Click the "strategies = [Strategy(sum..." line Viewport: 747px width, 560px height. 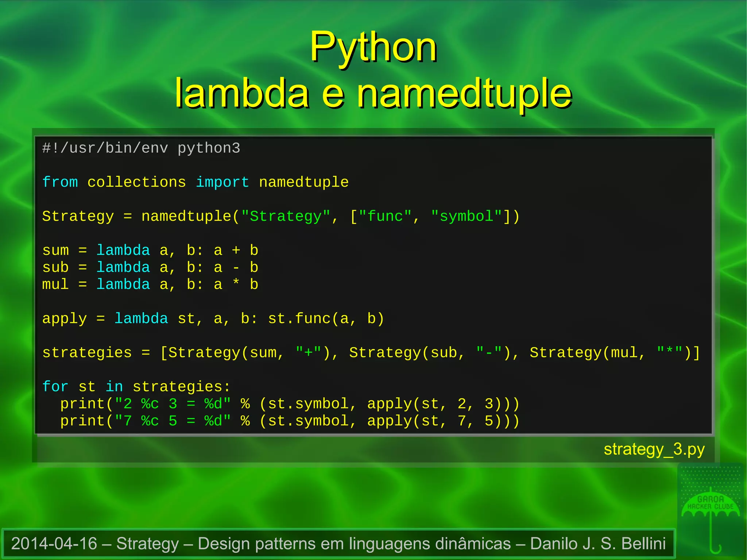371,353
